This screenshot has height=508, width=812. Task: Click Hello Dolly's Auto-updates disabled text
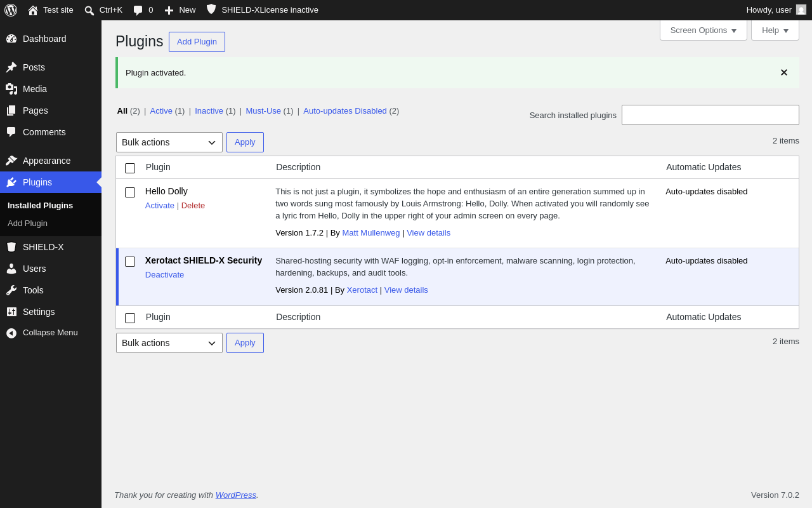707,191
